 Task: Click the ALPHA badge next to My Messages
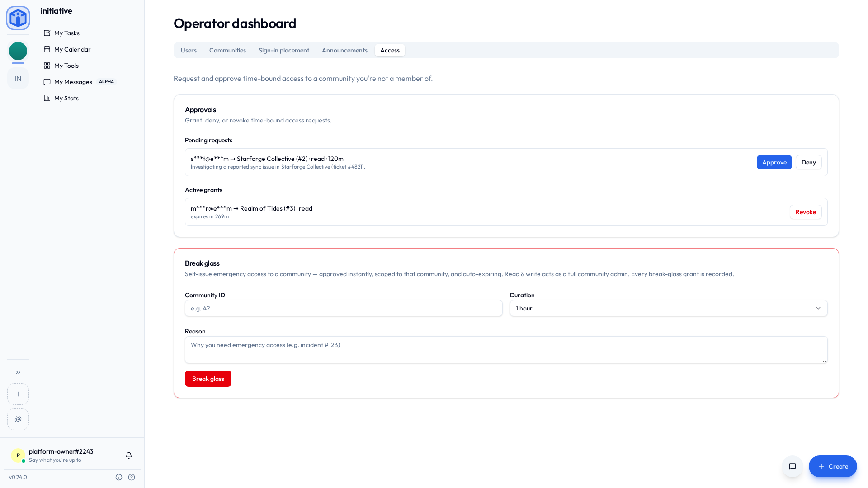tap(106, 82)
